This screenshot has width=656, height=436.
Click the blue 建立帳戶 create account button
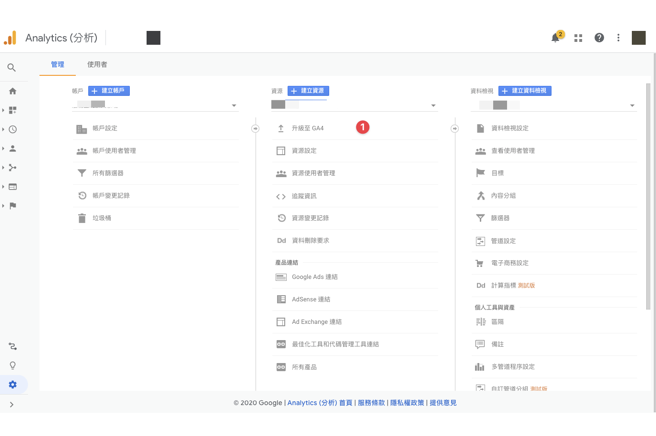pyautogui.click(x=109, y=91)
